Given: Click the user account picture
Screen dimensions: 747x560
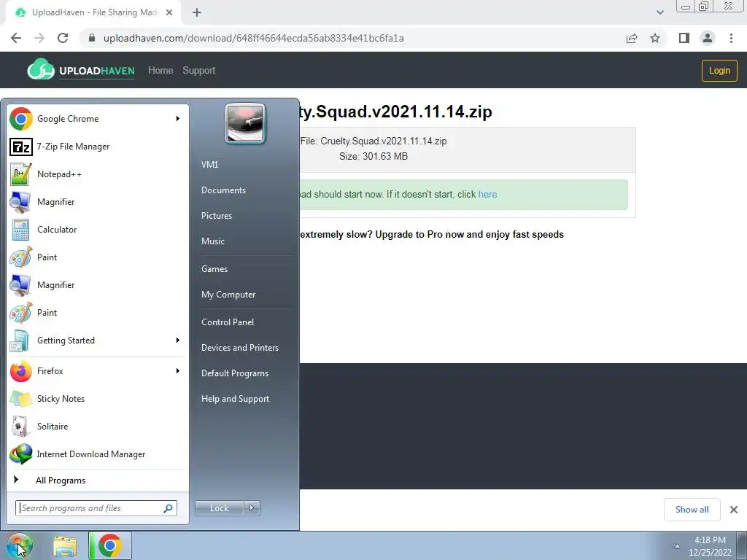Looking at the screenshot, I should (x=245, y=123).
